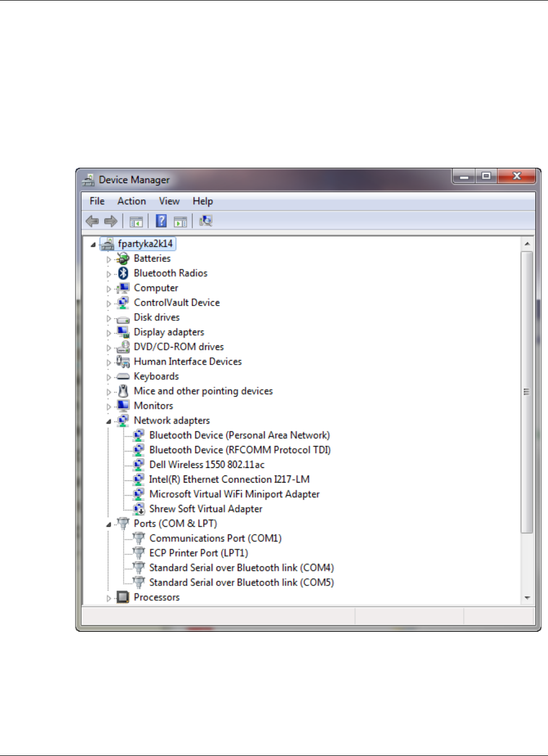Open the View menu
548x756 pixels.
pos(169,201)
